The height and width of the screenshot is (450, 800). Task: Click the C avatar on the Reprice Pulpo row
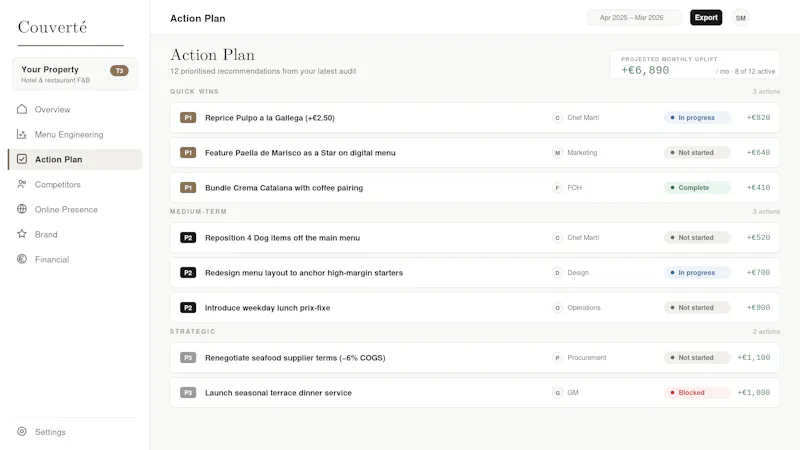click(557, 118)
